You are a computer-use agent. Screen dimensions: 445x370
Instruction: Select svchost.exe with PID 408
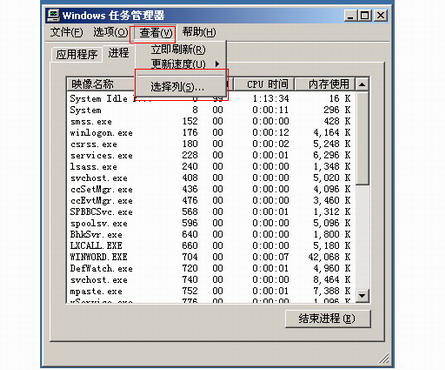(x=211, y=178)
